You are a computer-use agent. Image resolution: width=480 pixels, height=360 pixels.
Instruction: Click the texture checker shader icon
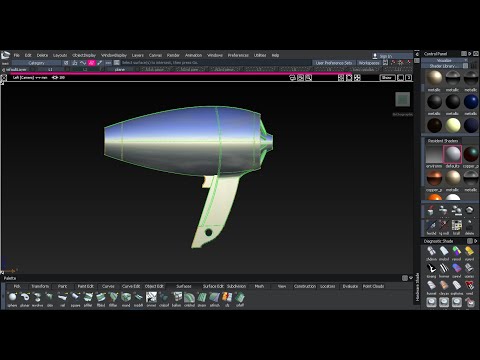[x=457, y=226]
